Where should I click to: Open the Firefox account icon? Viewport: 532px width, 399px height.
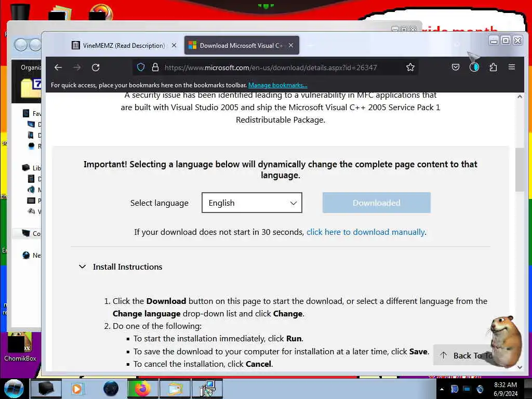tap(474, 67)
